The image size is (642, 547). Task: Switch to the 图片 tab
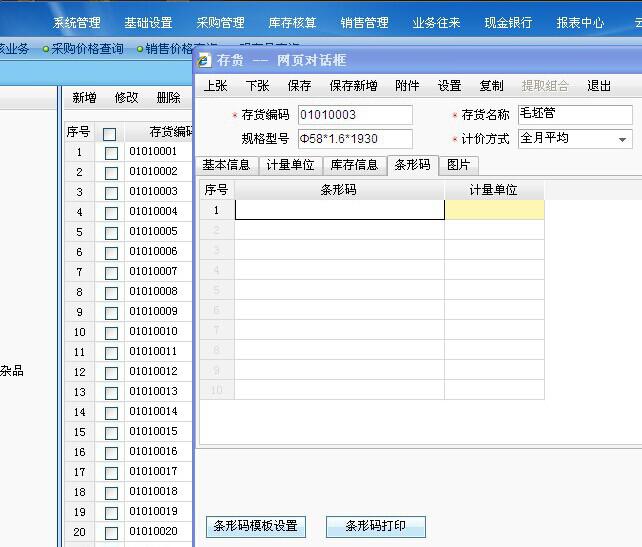pos(458,165)
